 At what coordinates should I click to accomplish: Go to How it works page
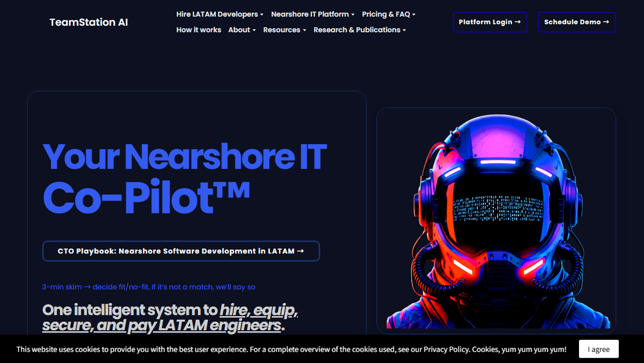coord(199,30)
